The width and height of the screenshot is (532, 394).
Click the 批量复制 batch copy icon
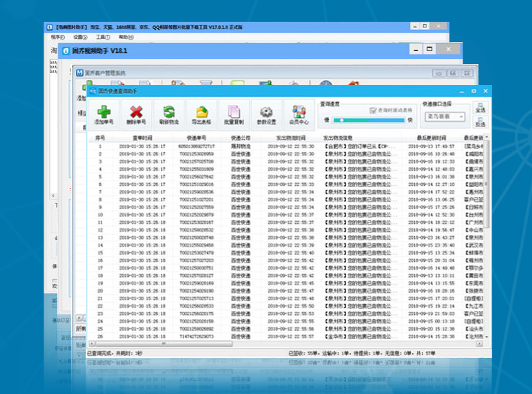pos(234,115)
